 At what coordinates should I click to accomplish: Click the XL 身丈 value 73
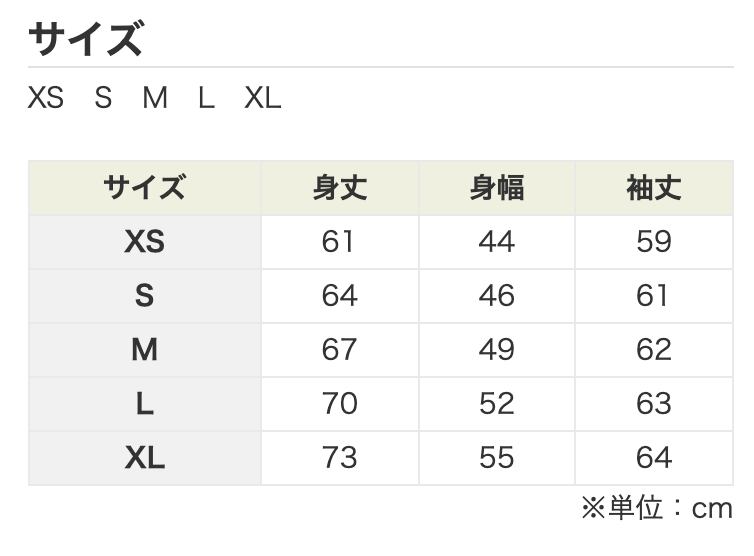click(339, 458)
